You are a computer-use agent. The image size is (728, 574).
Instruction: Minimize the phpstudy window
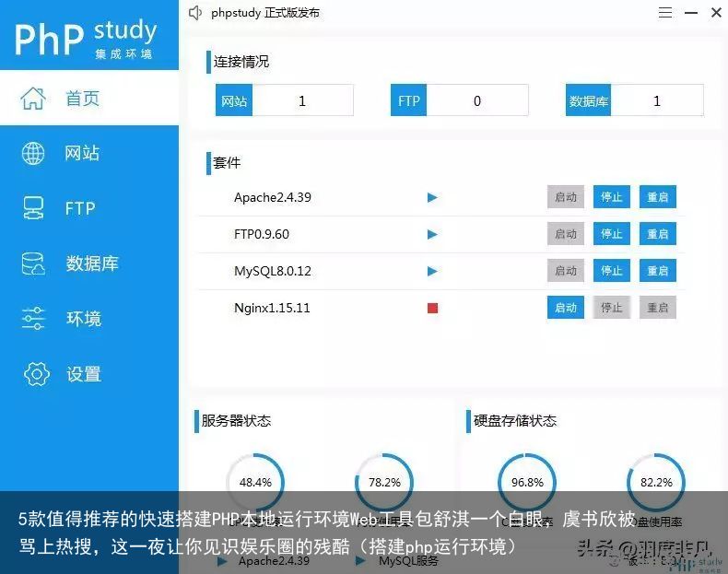pos(691,13)
